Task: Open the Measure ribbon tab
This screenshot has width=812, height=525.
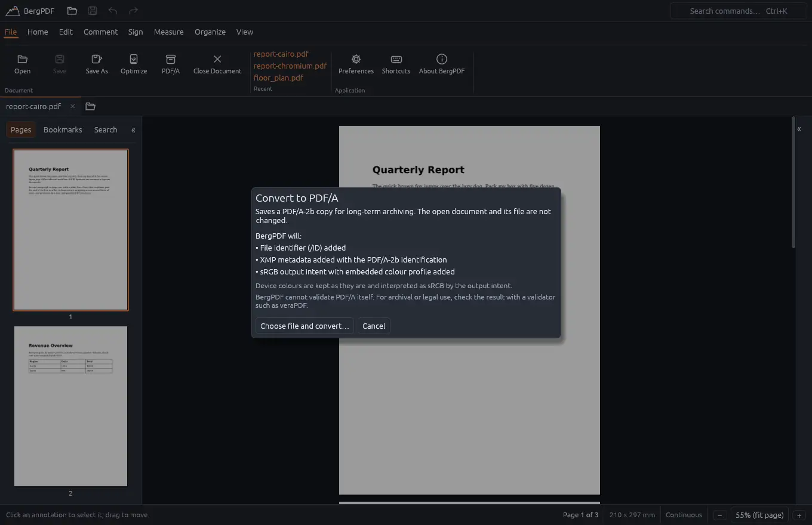Action: (x=168, y=32)
